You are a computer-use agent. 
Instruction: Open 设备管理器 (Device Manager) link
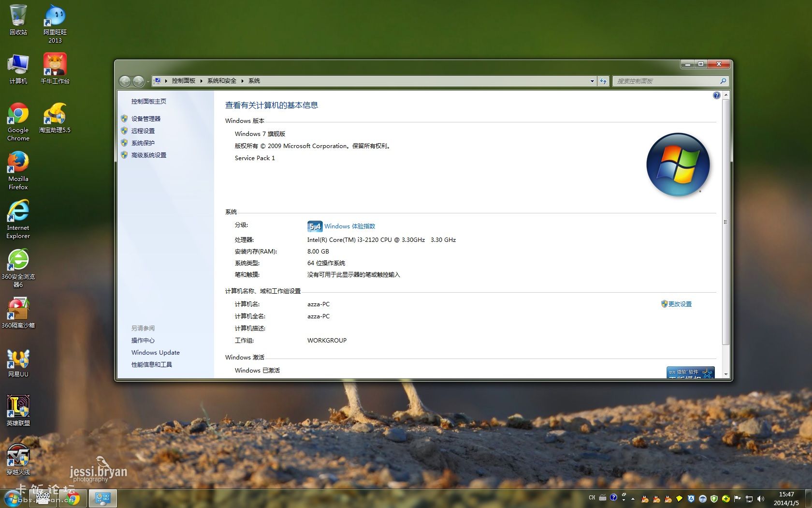pyautogui.click(x=146, y=119)
